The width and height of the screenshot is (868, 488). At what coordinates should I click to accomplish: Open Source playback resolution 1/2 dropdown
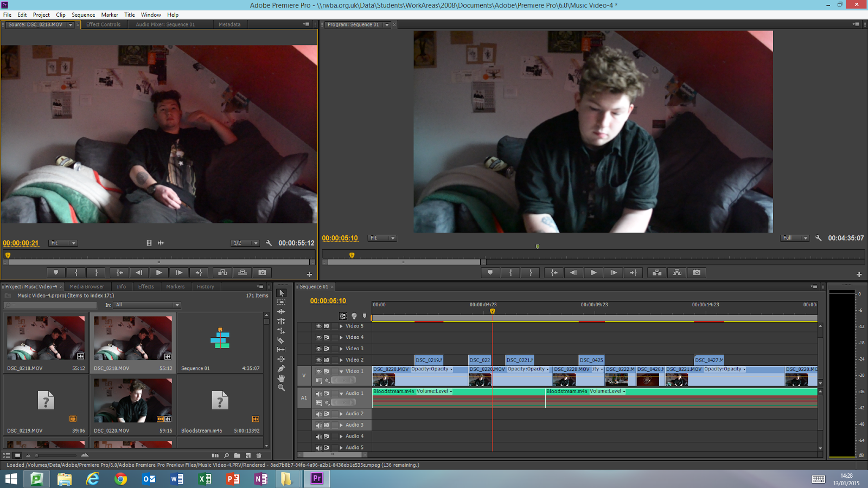tap(245, 243)
